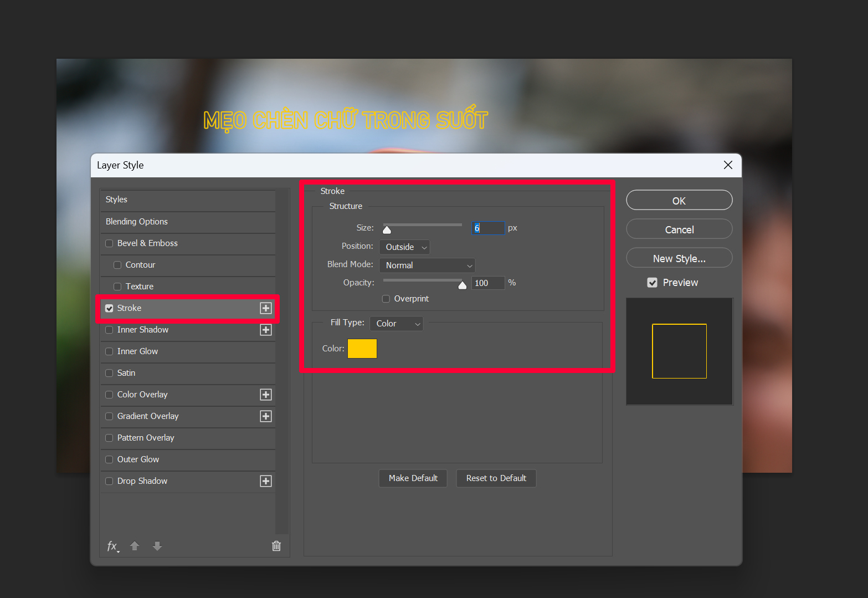The width and height of the screenshot is (868, 598).
Task: Add a Drop Shadow instance via plus icon
Action: tap(266, 481)
